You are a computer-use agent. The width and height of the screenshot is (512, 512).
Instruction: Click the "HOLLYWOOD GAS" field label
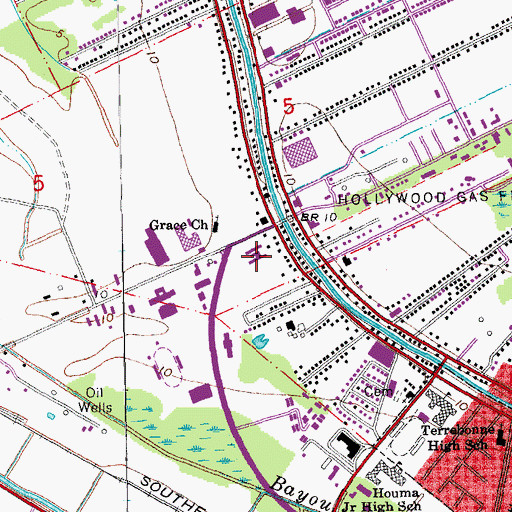coord(412,199)
